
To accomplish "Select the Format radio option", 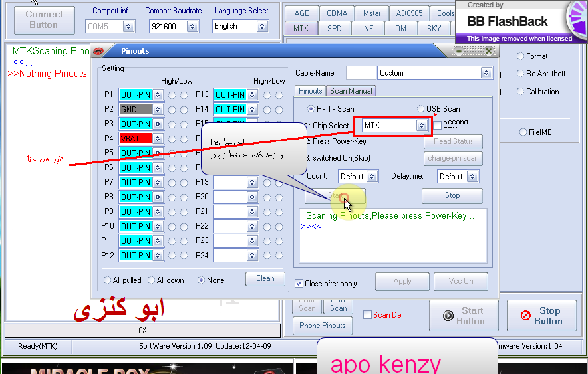I will click(x=520, y=56).
